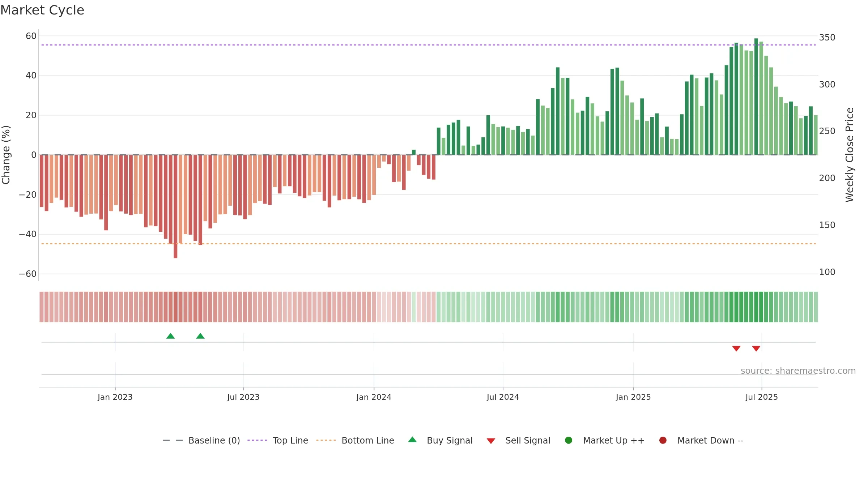The width and height of the screenshot is (868, 488).
Task: Toggle the Market Up ++ legend entry
Action: click(x=604, y=440)
